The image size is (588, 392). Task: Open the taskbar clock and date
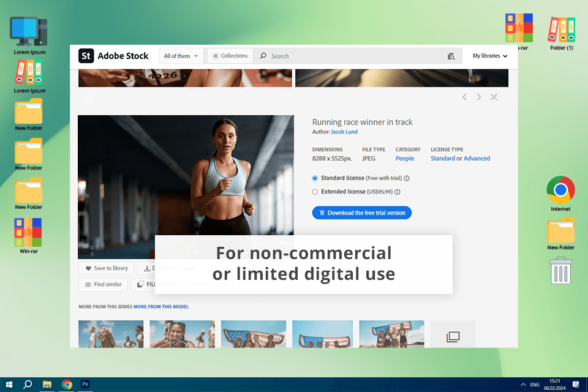pos(555,385)
